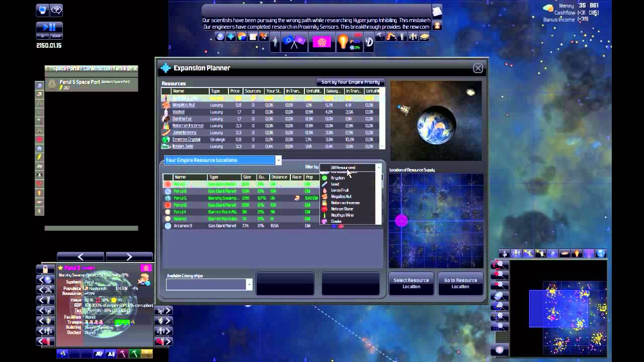644x362 pixels.
Task: Select Dantha Fur resource row link
Action: 182,119
